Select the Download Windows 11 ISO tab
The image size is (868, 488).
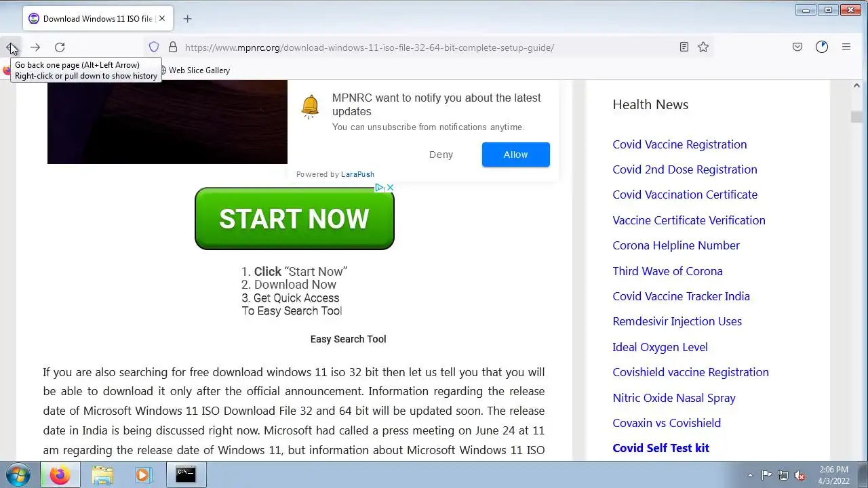[98, 19]
